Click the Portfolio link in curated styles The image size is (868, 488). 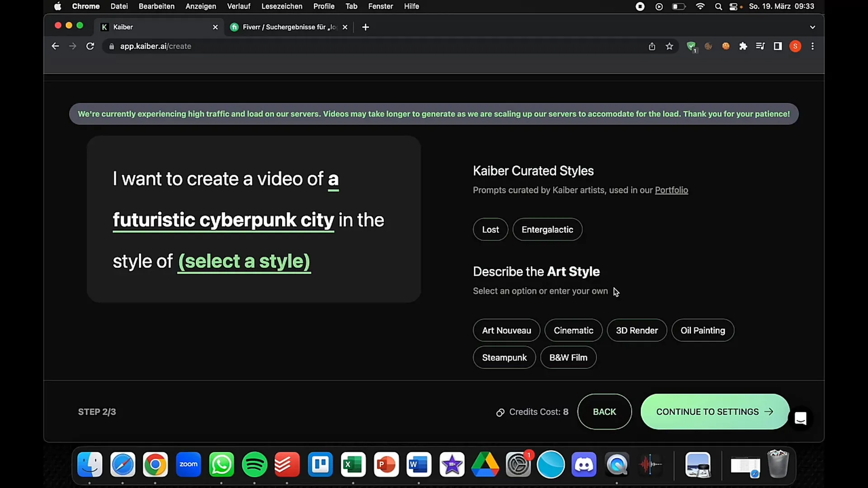(x=671, y=190)
